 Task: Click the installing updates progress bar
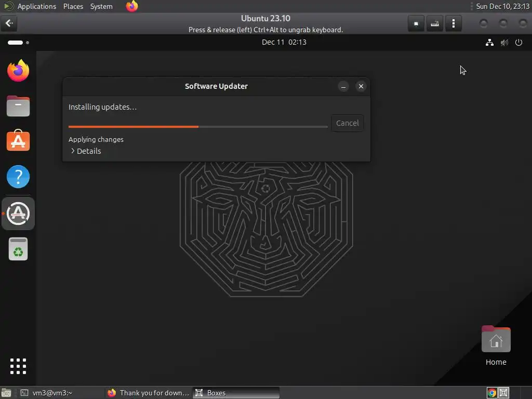click(198, 127)
